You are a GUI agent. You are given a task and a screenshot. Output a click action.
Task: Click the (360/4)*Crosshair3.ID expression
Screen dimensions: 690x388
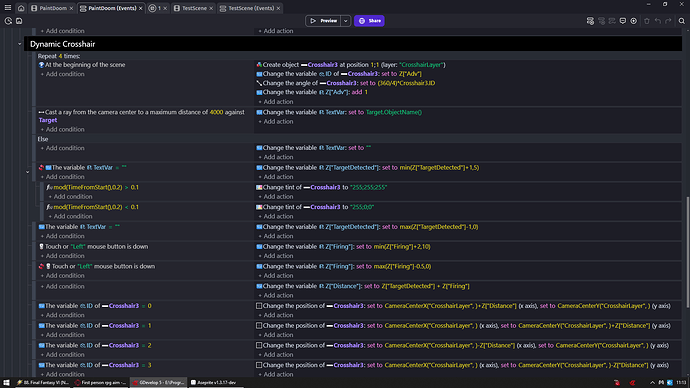pyautogui.click(x=406, y=83)
